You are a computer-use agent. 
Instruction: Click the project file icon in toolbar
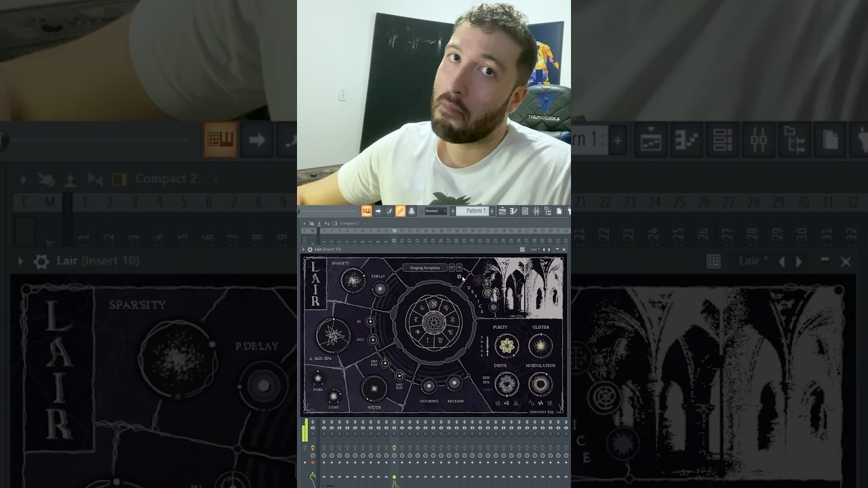pos(559,211)
